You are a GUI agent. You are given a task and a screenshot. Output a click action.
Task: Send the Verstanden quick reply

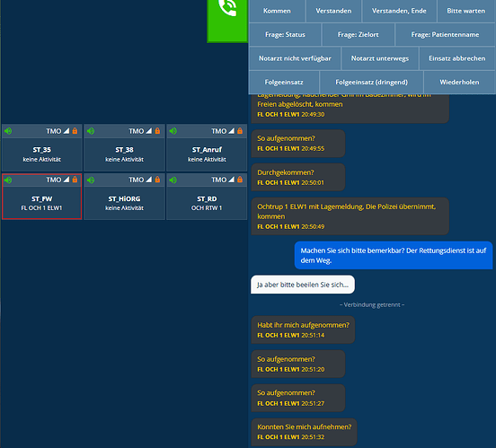tap(333, 11)
